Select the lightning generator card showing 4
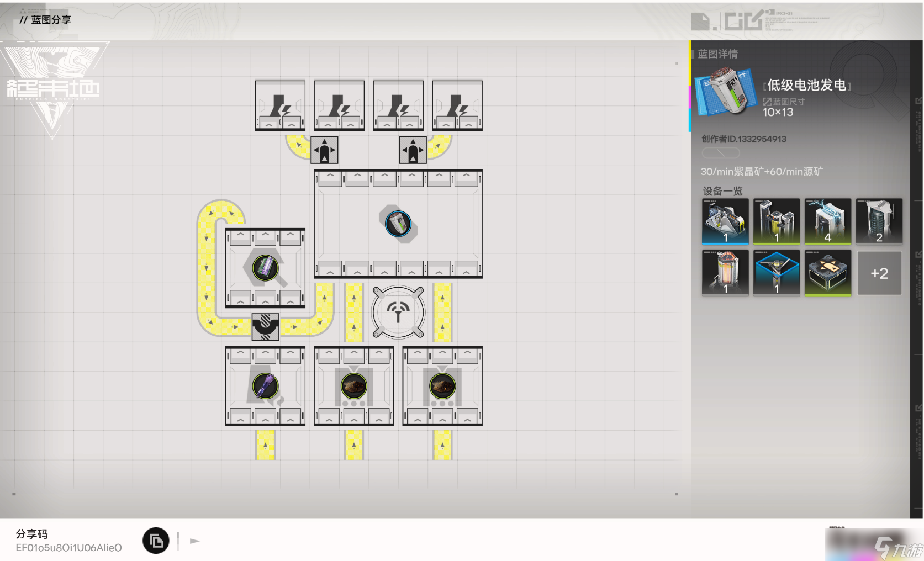The height and width of the screenshot is (561, 924). click(828, 221)
